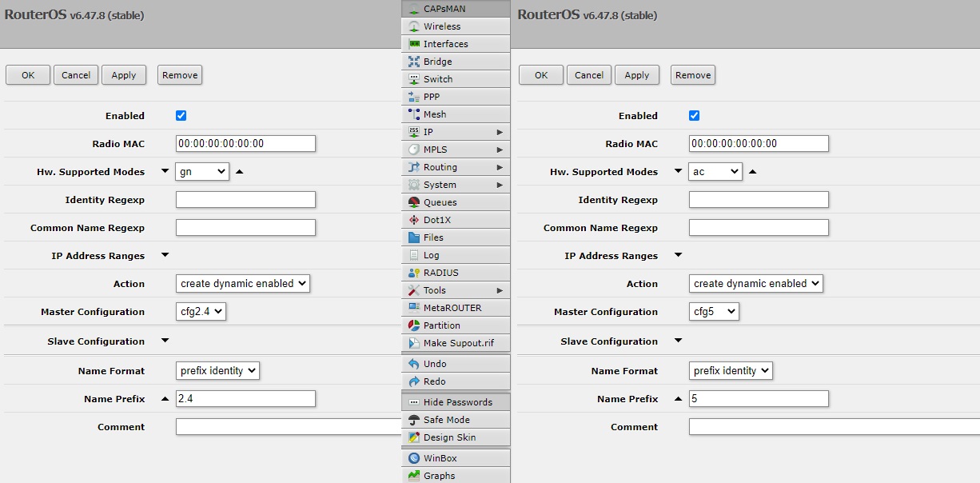Add mode via up arrow beside gn dropdown

tap(239, 171)
